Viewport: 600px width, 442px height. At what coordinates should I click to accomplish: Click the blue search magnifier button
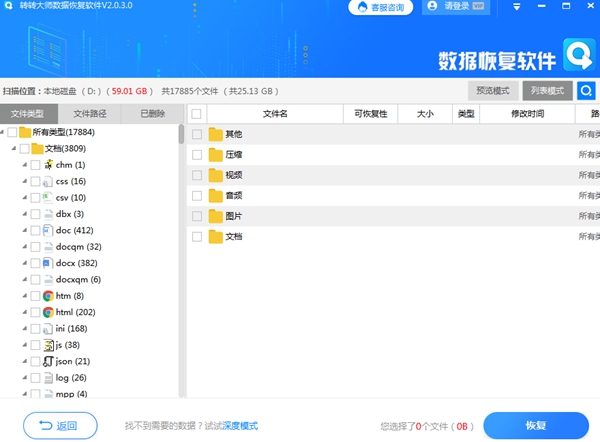pyautogui.click(x=586, y=91)
